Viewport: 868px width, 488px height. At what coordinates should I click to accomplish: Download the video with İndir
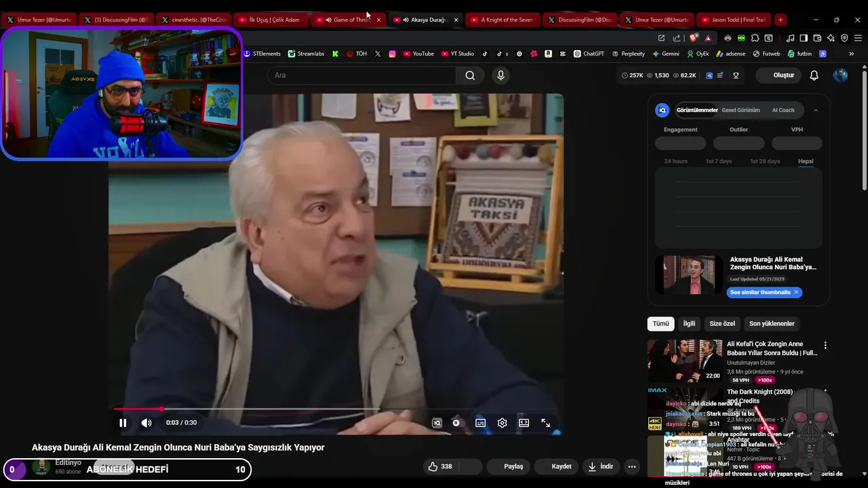(x=600, y=466)
